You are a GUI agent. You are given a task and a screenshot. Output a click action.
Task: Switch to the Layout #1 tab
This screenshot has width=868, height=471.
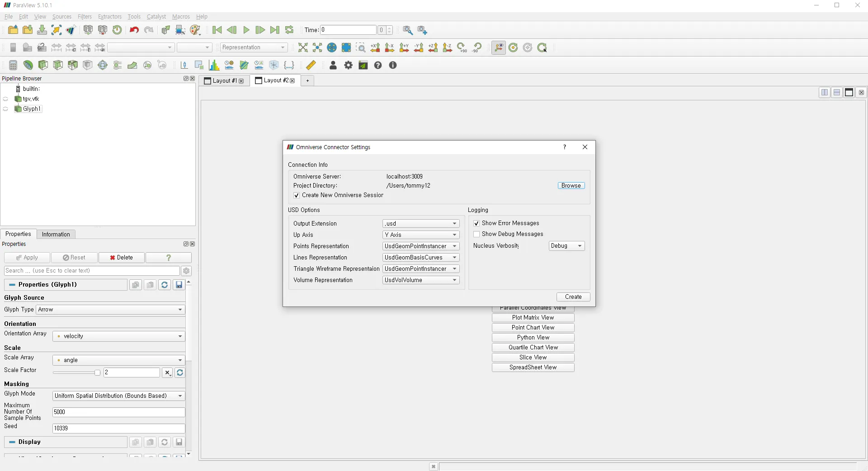coord(224,81)
